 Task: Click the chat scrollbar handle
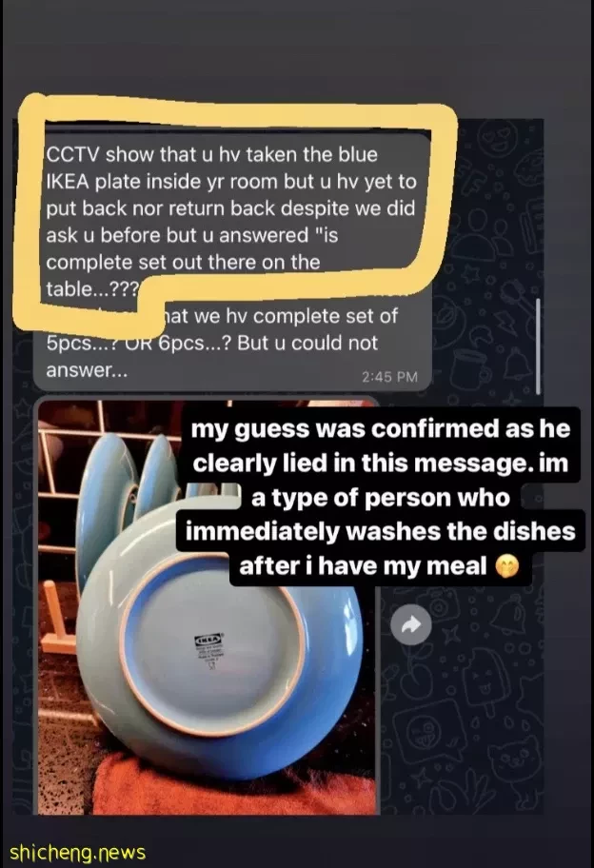538,346
